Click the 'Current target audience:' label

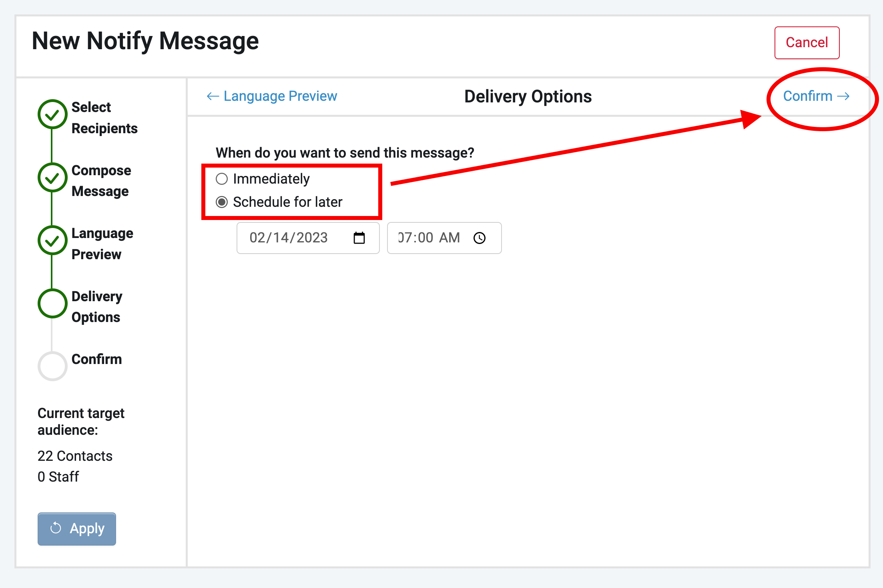click(81, 422)
